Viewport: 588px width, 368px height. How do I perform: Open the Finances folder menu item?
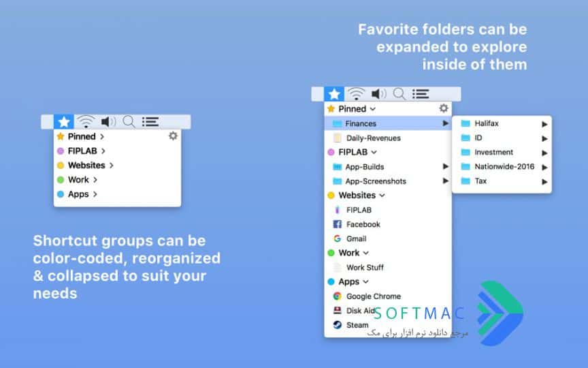[388, 123]
